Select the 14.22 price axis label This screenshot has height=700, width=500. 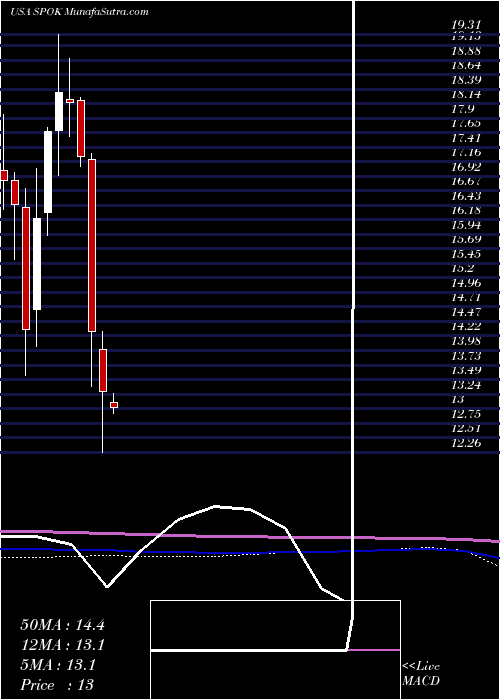click(466, 327)
